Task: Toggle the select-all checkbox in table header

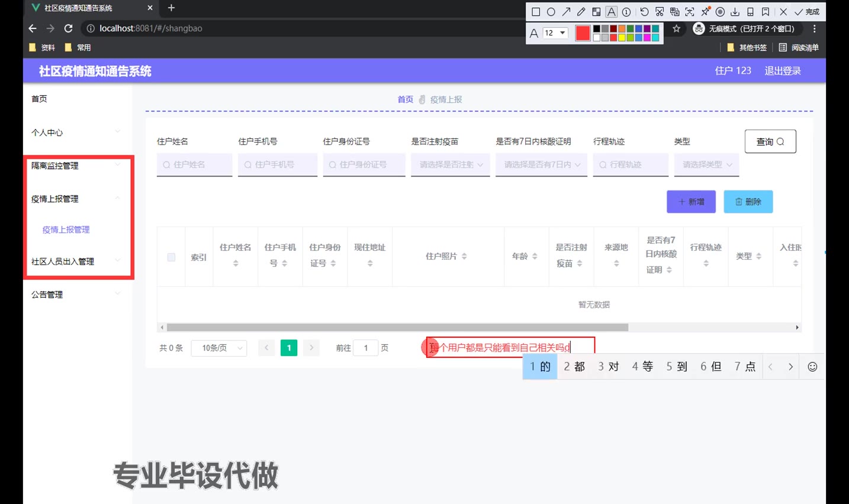Action: tap(171, 257)
